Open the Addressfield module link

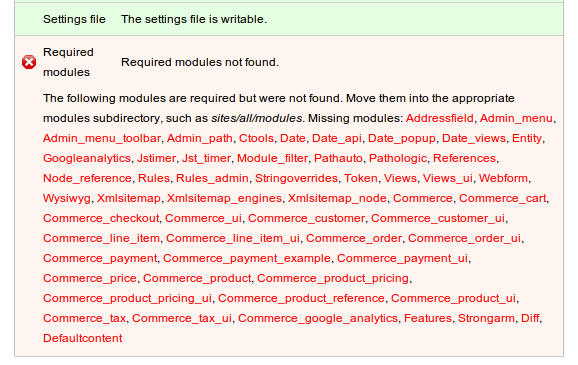pyautogui.click(x=439, y=118)
